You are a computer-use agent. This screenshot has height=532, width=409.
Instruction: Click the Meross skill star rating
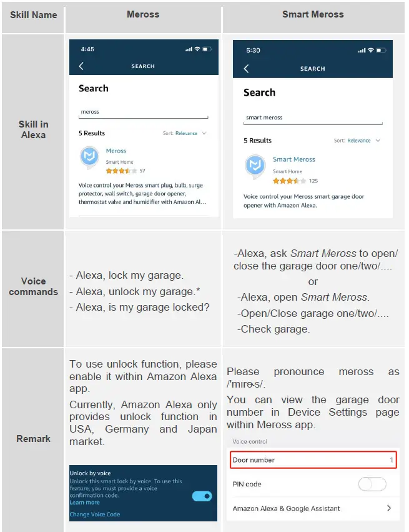pyautogui.click(x=118, y=171)
